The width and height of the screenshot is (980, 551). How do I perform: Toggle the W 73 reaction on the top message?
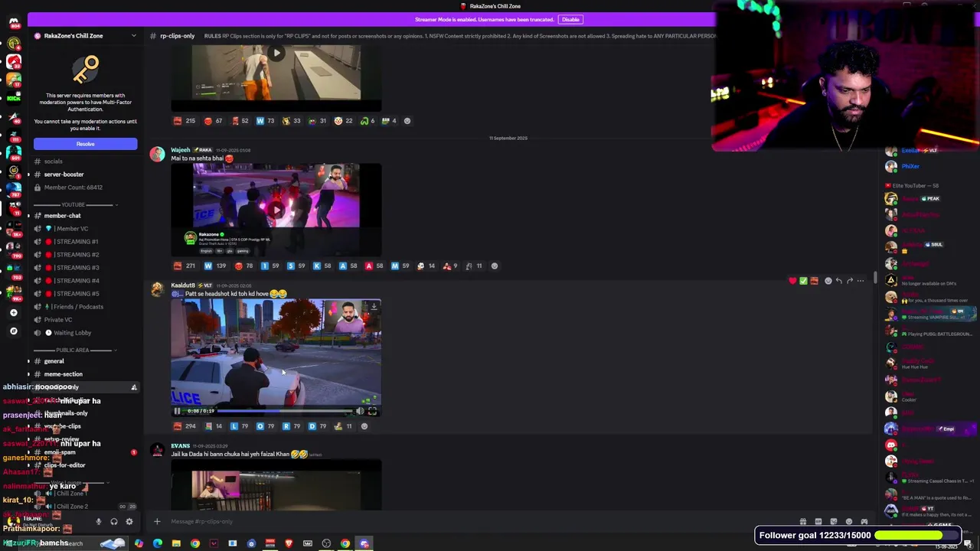(265, 121)
